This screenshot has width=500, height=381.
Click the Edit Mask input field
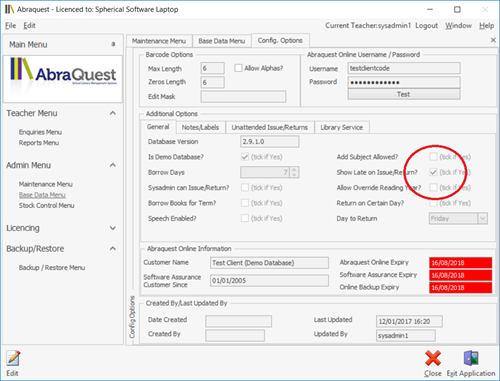243,97
